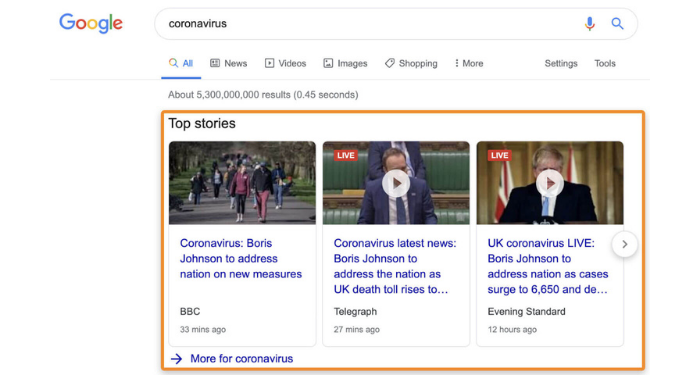Click the '27 mins ago' timestamp

point(356,329)
